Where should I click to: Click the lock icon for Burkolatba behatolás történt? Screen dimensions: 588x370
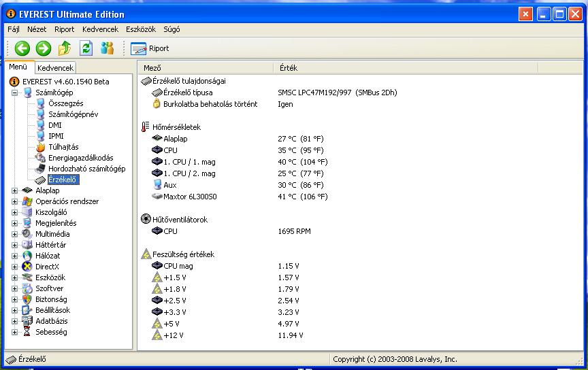click(x=157, y=104)
